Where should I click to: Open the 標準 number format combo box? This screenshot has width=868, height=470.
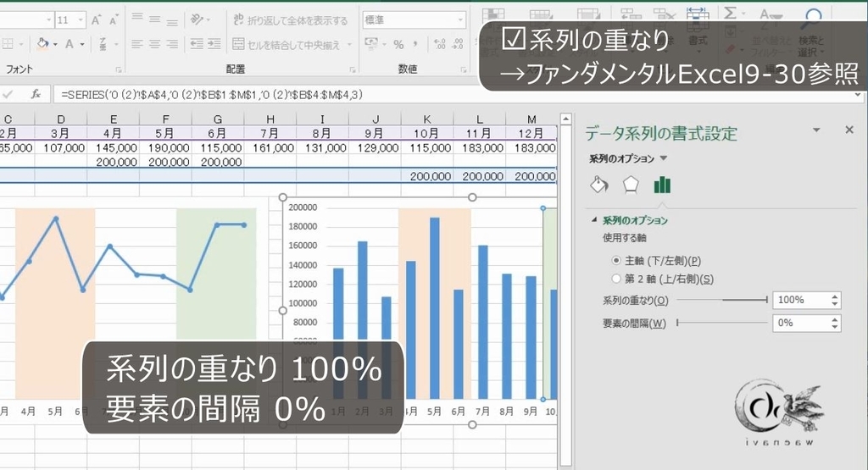pyautogui.click(x=414, y=20)
